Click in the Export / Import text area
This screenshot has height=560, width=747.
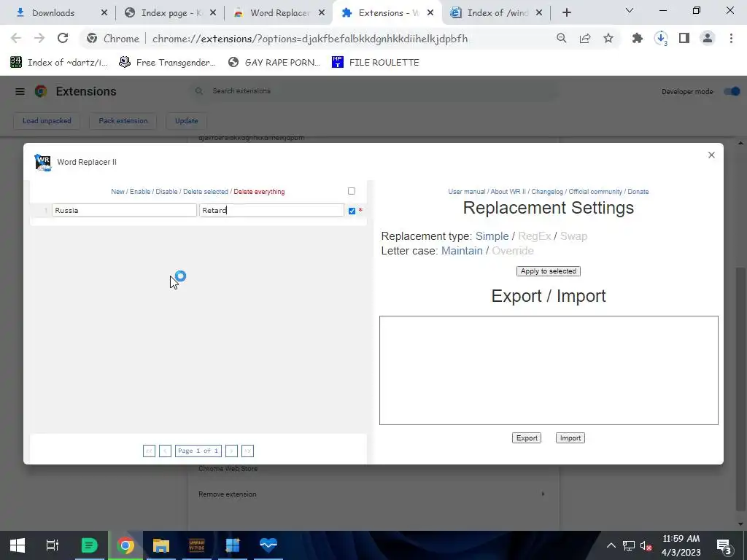click(x=549, y=370)
